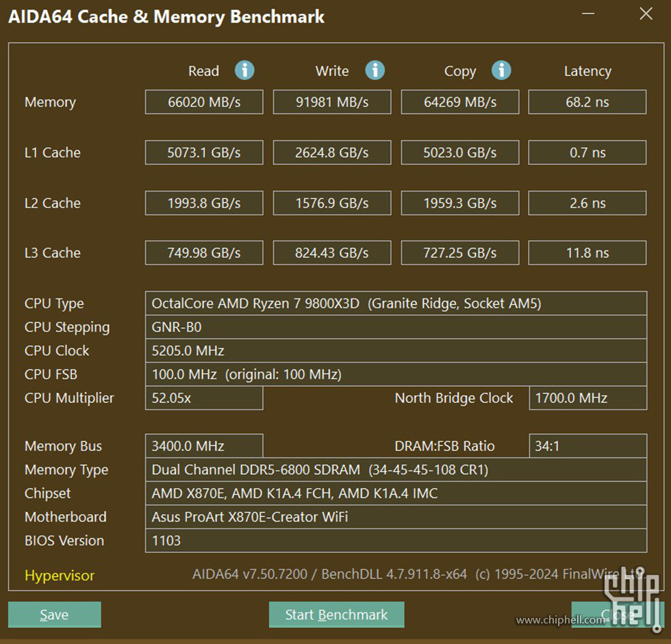Click Memory Type field DDR5-6800 SDRAM

[x=396, y=469]
